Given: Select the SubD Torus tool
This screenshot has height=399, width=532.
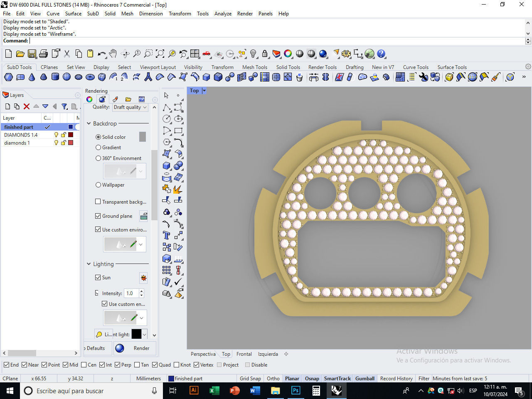Looking at the screenshot, I should tap(90, 77).
